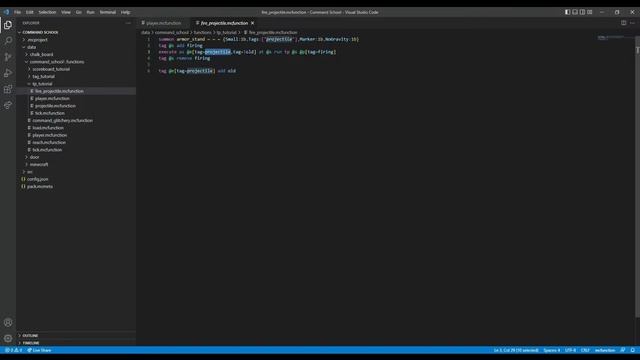Open the Search view in activity bar
Viewport: 640px width, 360px height.
click(x=8, y=41)
